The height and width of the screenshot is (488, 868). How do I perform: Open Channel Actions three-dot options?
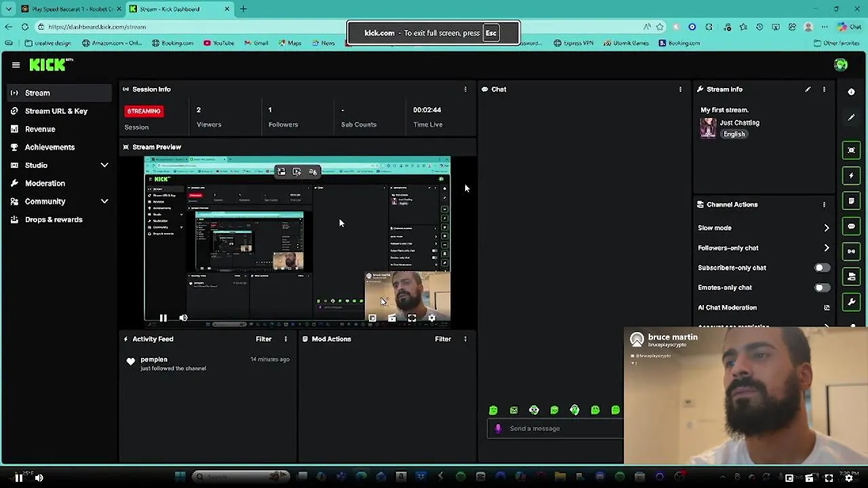[x=824, y=205]
